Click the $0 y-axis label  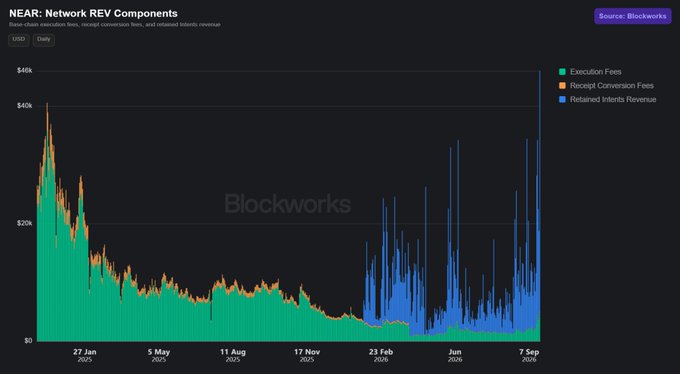[28, 341]
